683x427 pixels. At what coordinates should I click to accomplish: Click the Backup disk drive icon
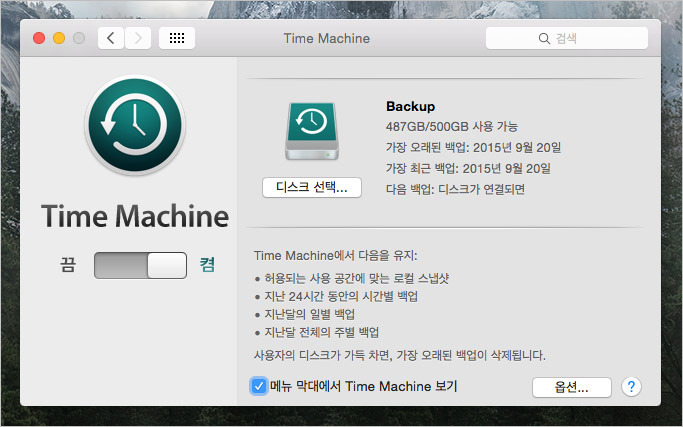[x=312, y=131]
